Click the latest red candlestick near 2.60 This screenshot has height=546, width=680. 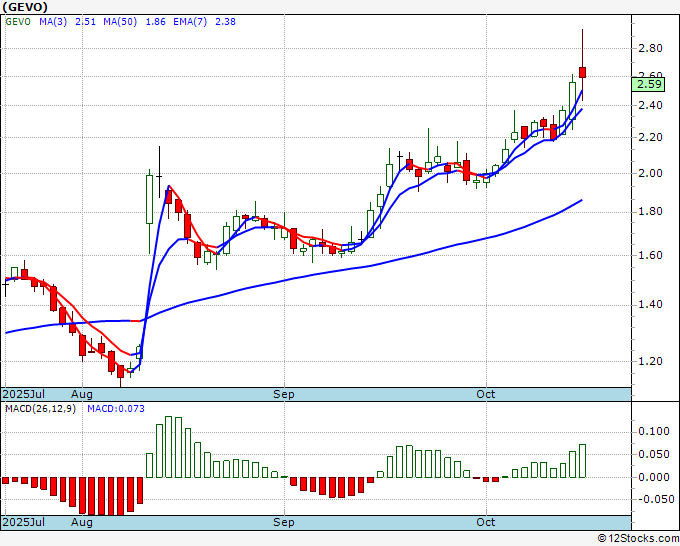(582, 72)
